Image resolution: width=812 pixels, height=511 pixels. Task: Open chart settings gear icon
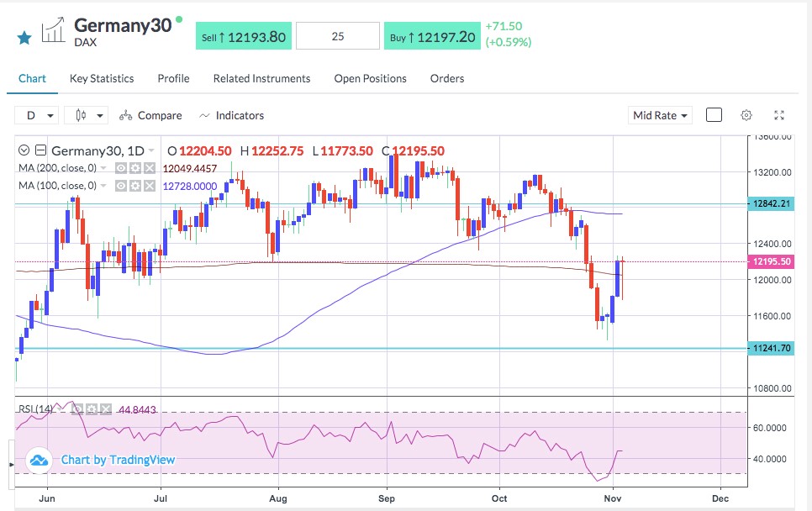[746, 115]
